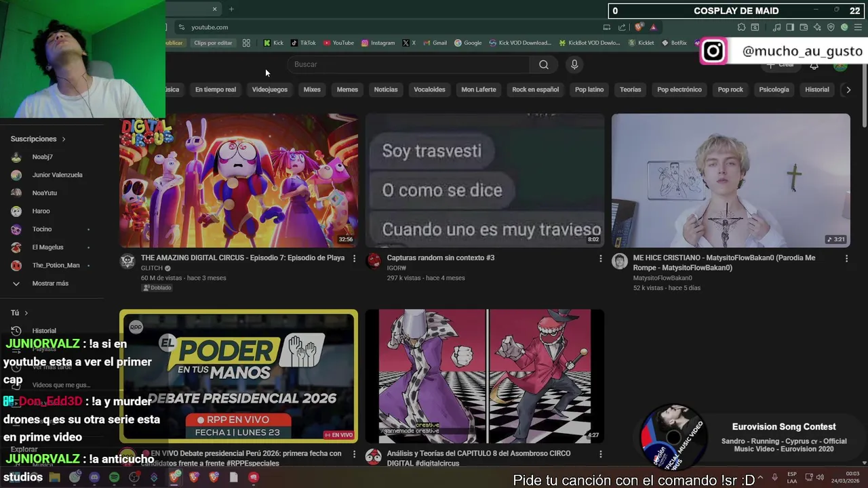Viewport: 868px width, 488px height.
Task: Start voice search with the microphone icon
Action: coord(574,64)
